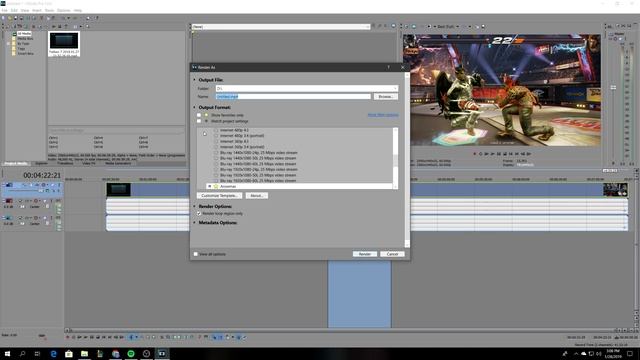Click the Customize Template... button
This screenshot has width=640, height=360.
219,196
